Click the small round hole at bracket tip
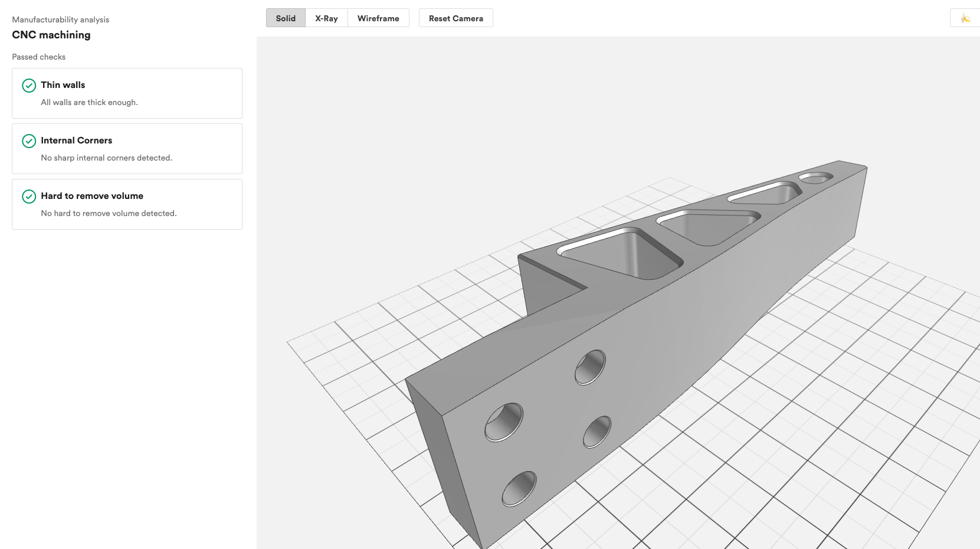 (816, 178)
